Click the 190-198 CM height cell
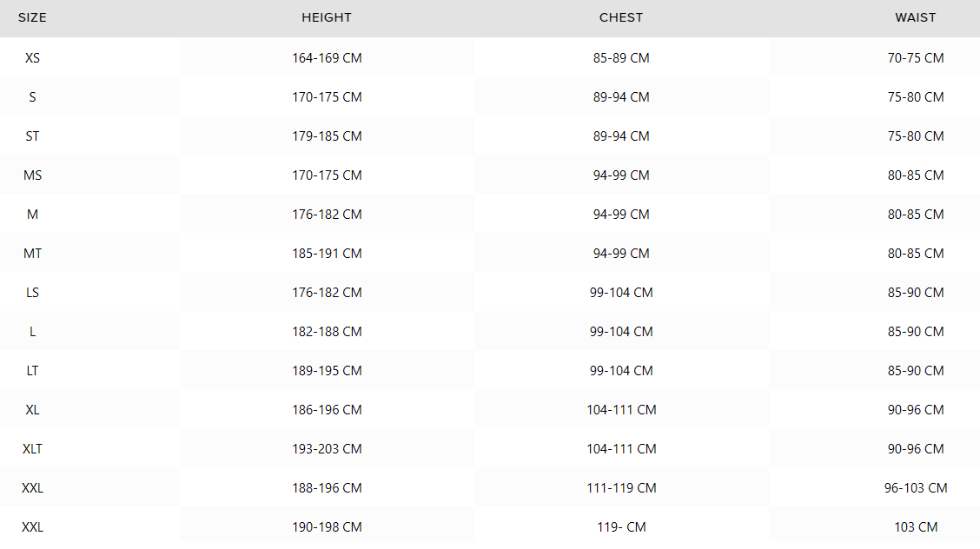 [327, 527]
